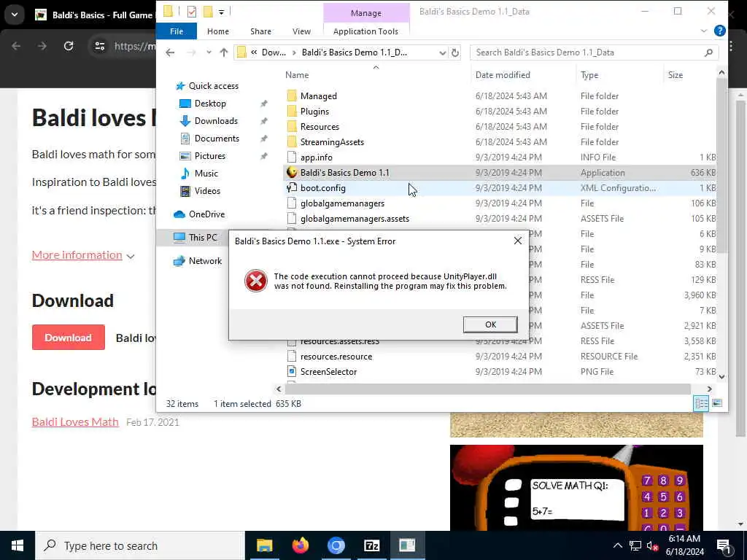Viewport: 747px width, 560px height.
Task: Open Firefox from the taskbar
Action: coord(300,545)
